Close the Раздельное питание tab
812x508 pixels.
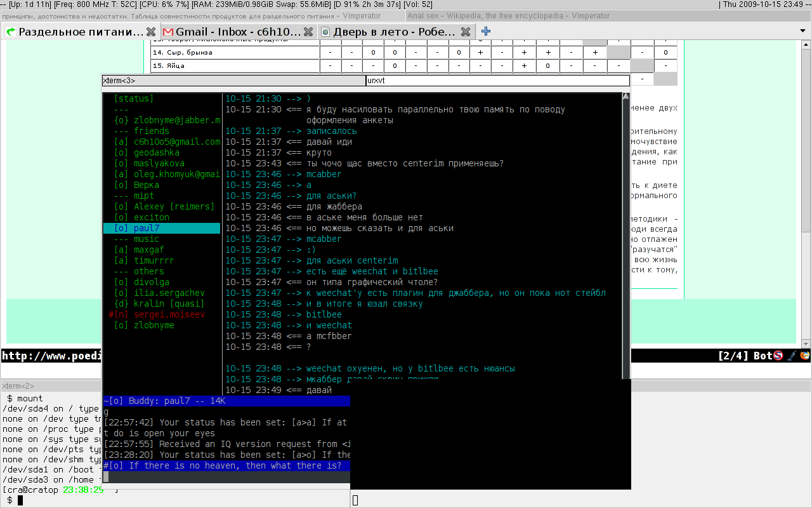click(x=151, y=32)
